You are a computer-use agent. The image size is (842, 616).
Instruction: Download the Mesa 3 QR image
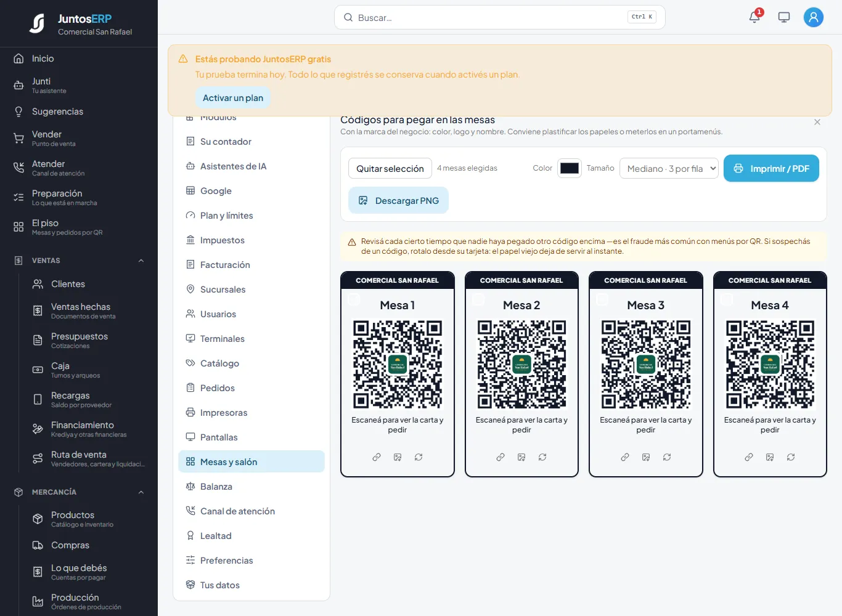(646, 457)
